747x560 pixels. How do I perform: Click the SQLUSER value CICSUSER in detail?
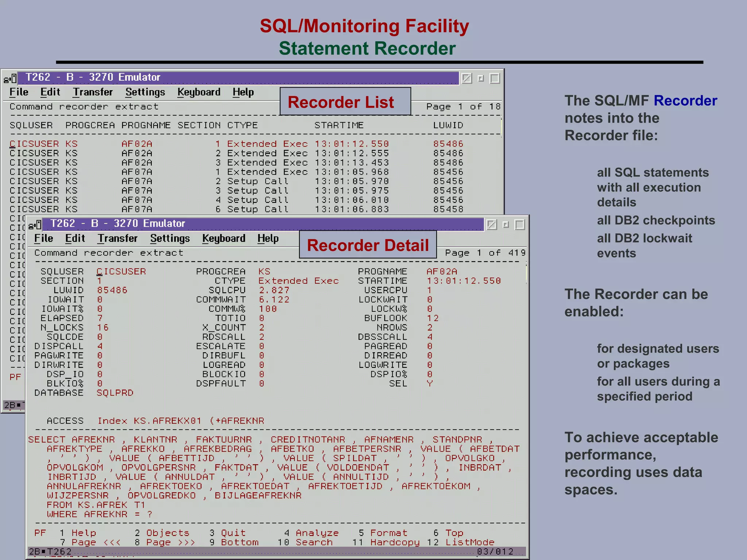pyautogui.click(x=121, y=272)
